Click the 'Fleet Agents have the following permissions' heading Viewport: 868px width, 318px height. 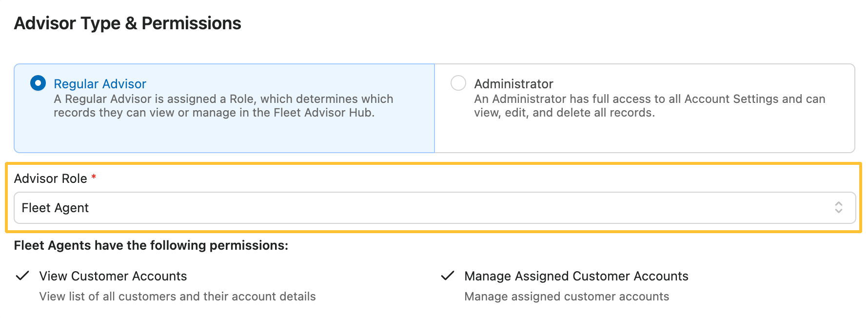click(151, 245)
